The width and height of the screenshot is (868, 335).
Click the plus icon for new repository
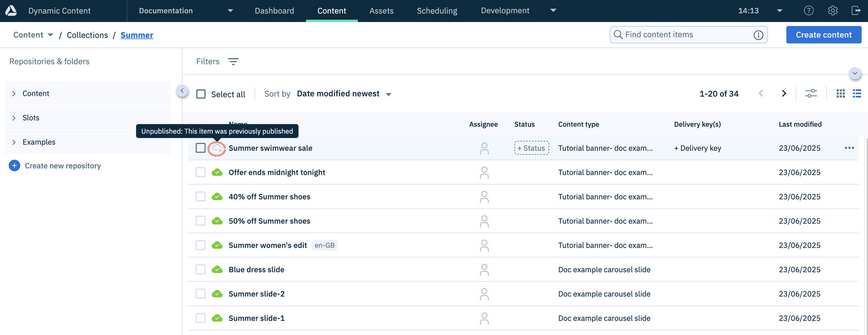pyautogui.click(x=14, y=165)
